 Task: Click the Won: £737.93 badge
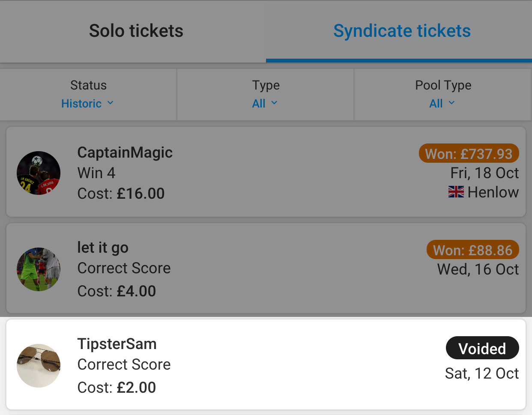point(469,153)
